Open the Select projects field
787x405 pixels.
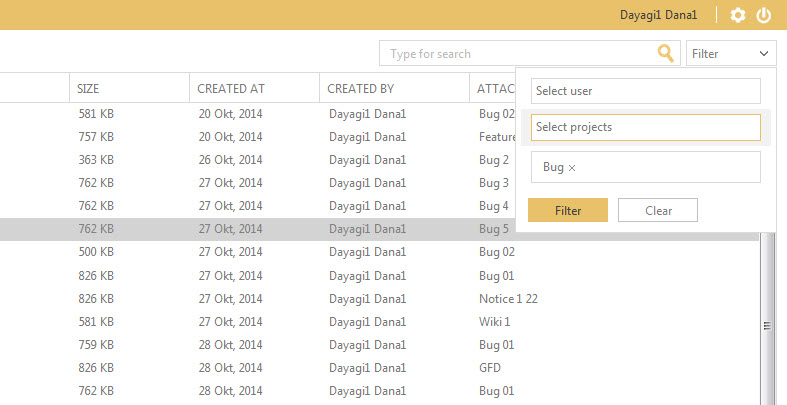[645, 127]
